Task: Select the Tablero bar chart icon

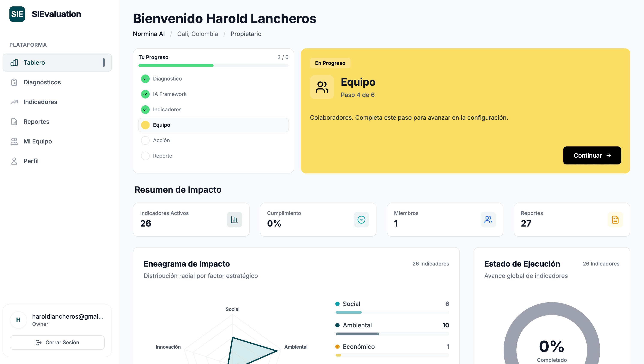Action: (14, 63)
